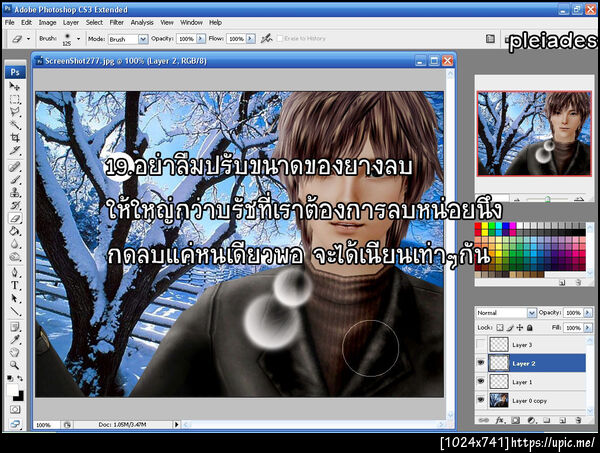Select the Healing Brush tool

(15, 167)
